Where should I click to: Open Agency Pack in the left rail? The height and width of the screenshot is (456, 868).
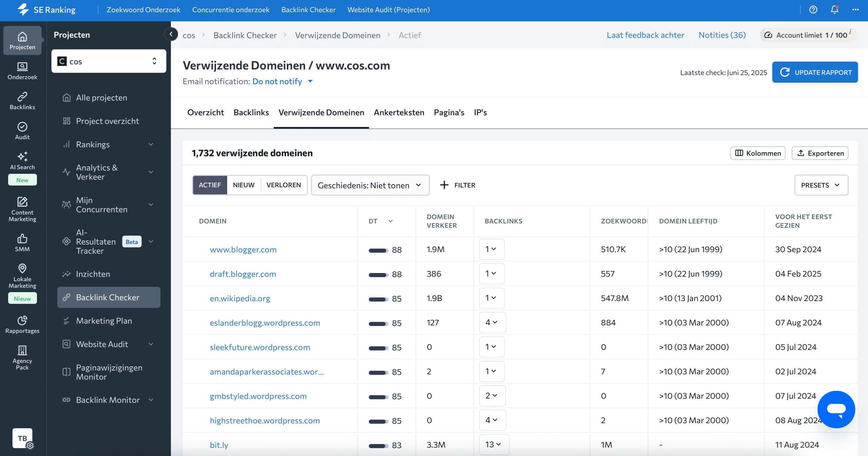click(22, 358)
